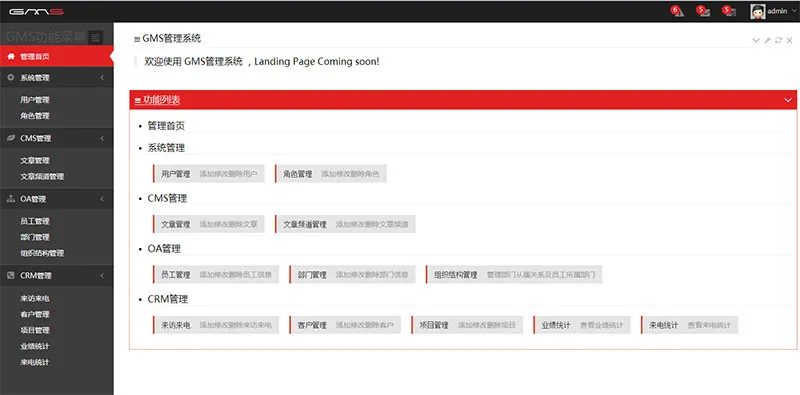
Task: Open 文章管理 in the sidebar
Action: point(35,161)
